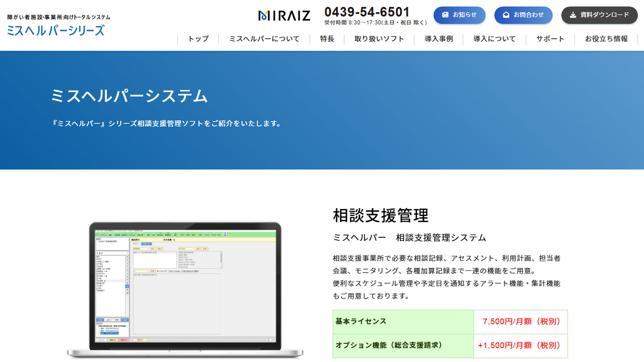View 導入事例 case studies

[x=438, y=39]
